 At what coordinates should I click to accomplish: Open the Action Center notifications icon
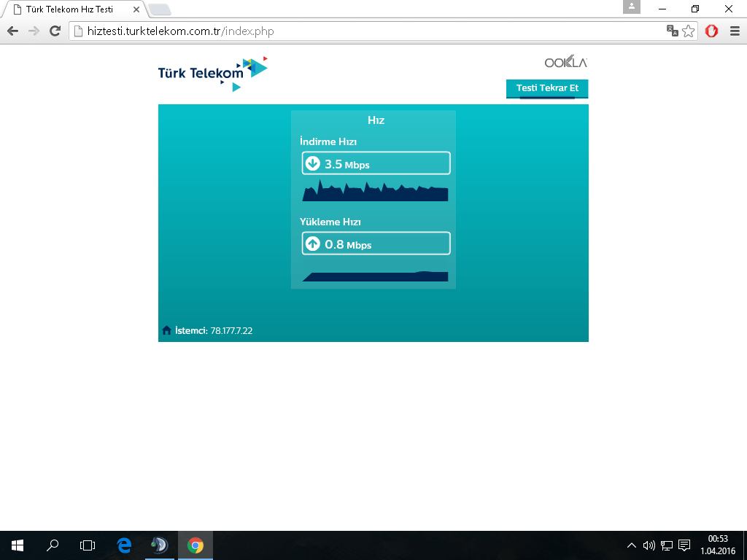[x=684, y=545]
